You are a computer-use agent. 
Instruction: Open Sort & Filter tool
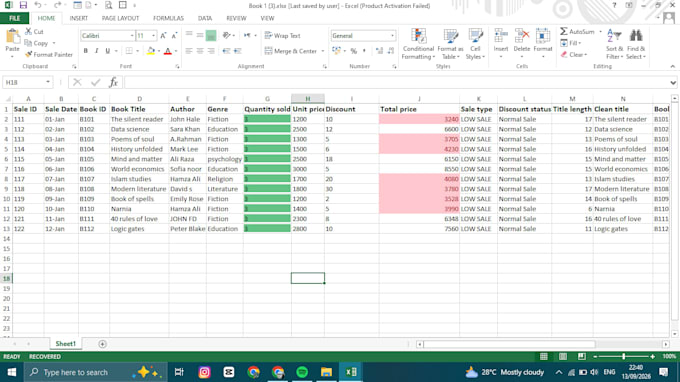coord(614,44)
